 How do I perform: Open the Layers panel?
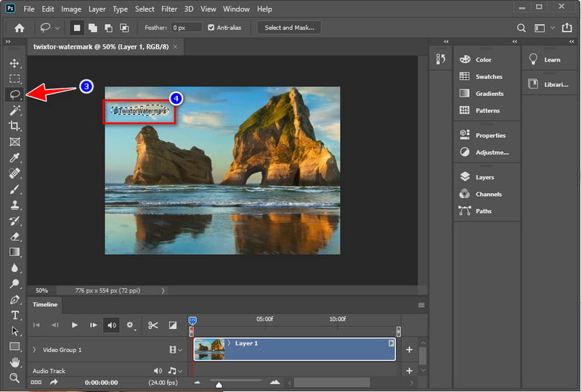coord(484,177)
